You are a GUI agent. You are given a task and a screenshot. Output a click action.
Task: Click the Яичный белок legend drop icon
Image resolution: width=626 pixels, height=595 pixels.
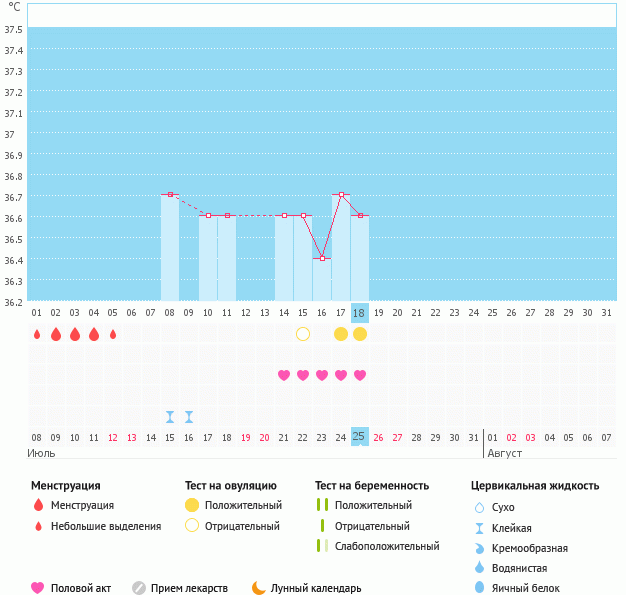[480, 588]
